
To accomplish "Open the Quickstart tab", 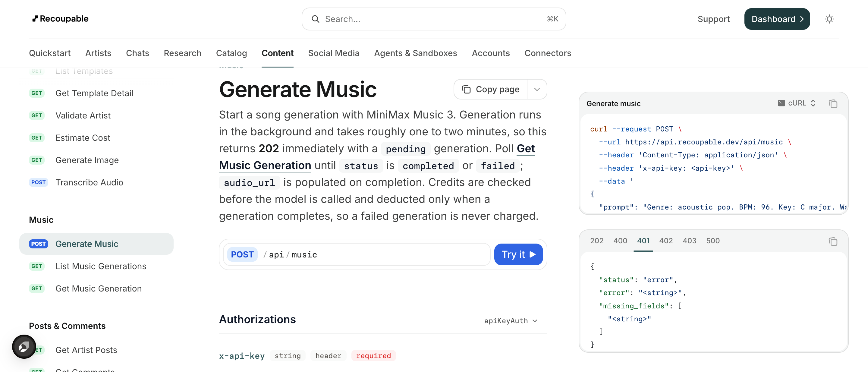I will pyautogui.click(x=50, y=53).
